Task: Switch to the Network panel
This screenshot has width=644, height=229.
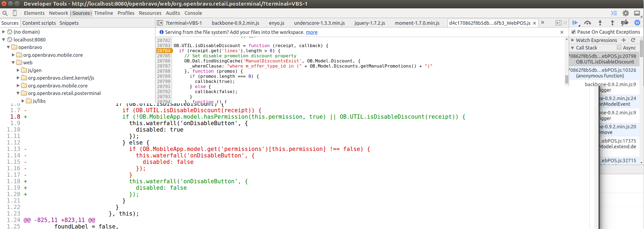Action: click(59, 13)
